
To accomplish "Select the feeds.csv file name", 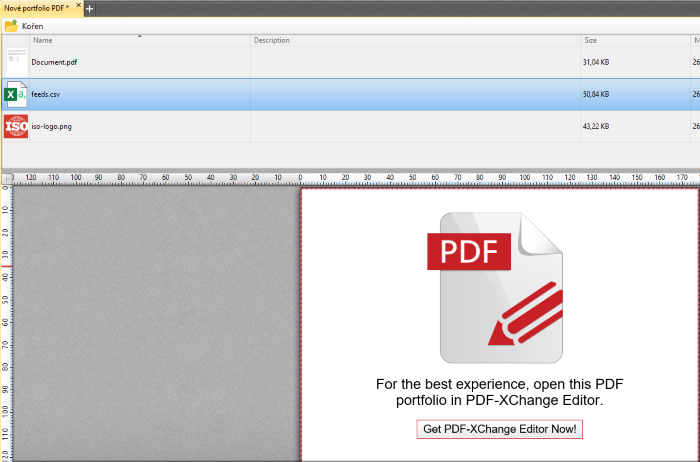I will pyautogui.click(x=46, y=94).
